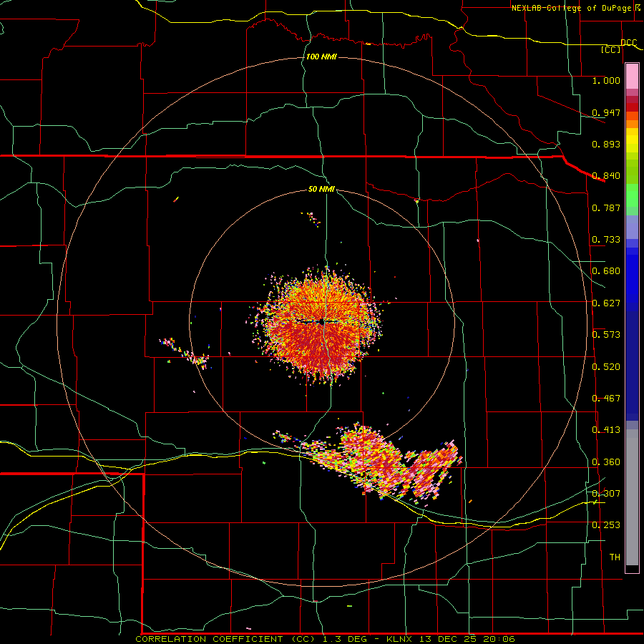Click the 0.733 color scale value

pos(606,240)
